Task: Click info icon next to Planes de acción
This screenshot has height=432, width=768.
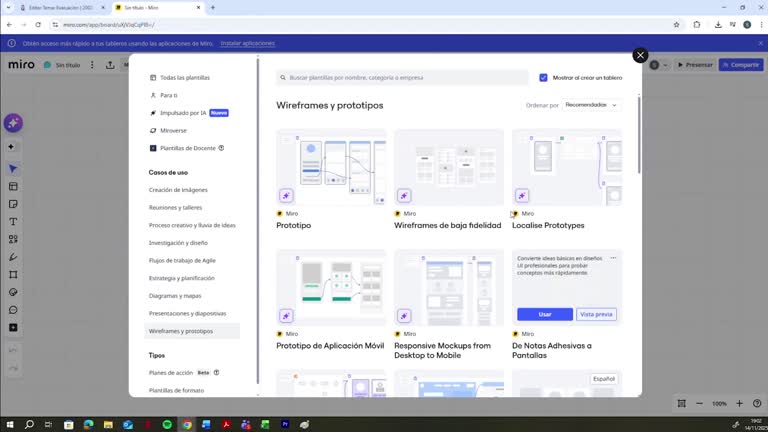Action: click(216, 373)
